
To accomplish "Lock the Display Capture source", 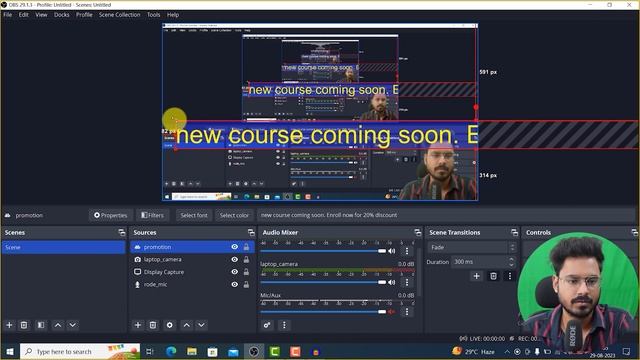I will pos(247,272).
